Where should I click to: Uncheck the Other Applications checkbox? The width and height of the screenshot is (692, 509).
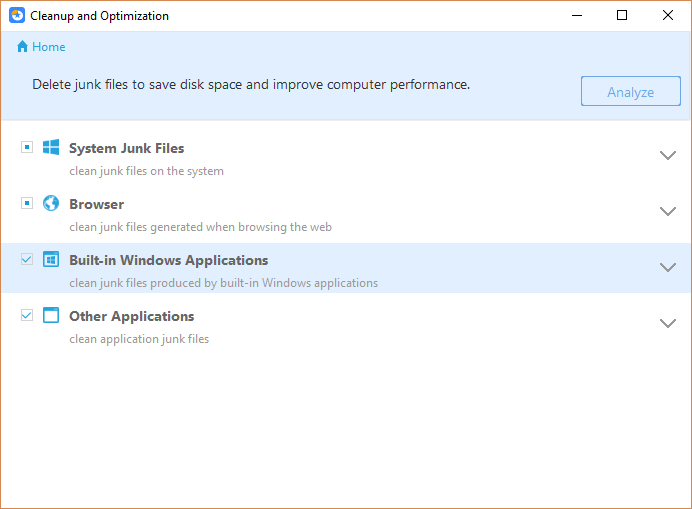(27, 315)
